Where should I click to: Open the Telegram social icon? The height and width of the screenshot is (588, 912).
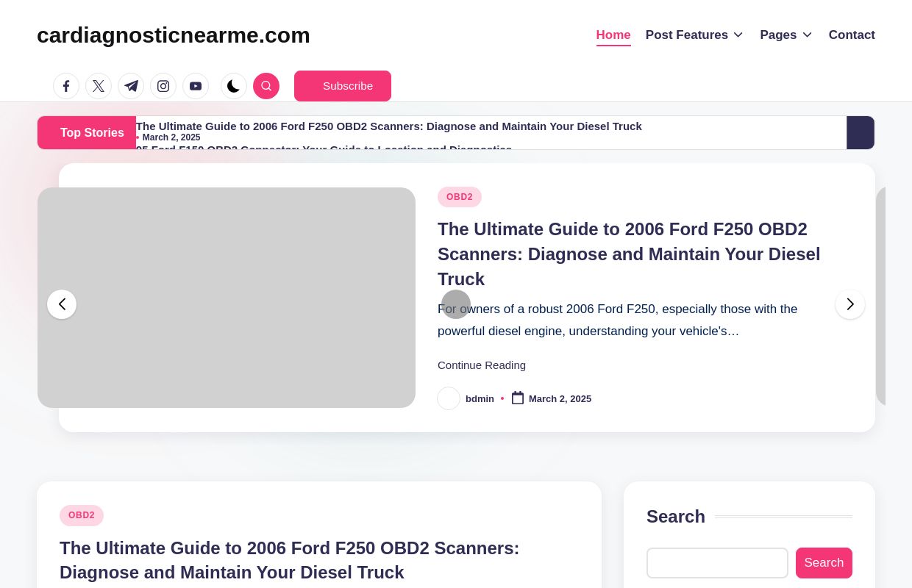coord(131,86)
